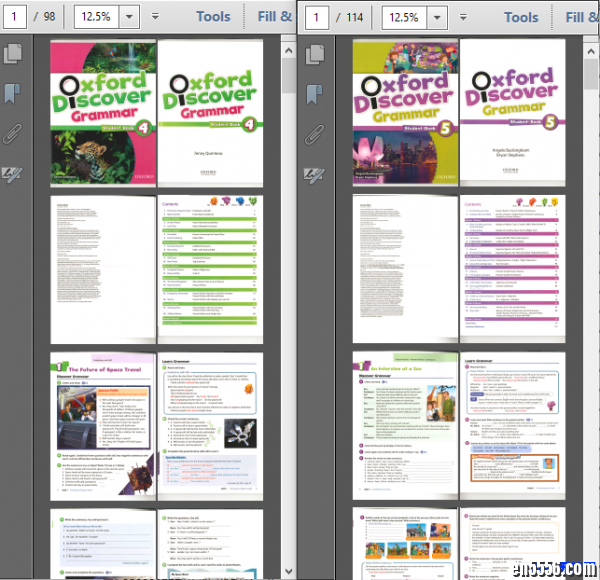Select Grammar 5 copyright text page

405,269
